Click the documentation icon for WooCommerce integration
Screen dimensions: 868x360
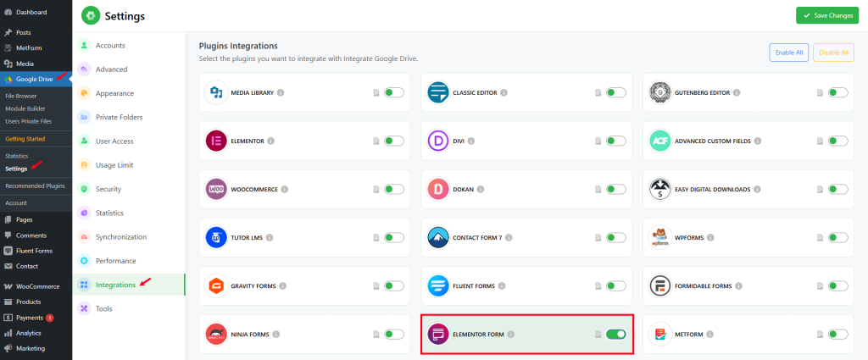click(x=376, y=189)
